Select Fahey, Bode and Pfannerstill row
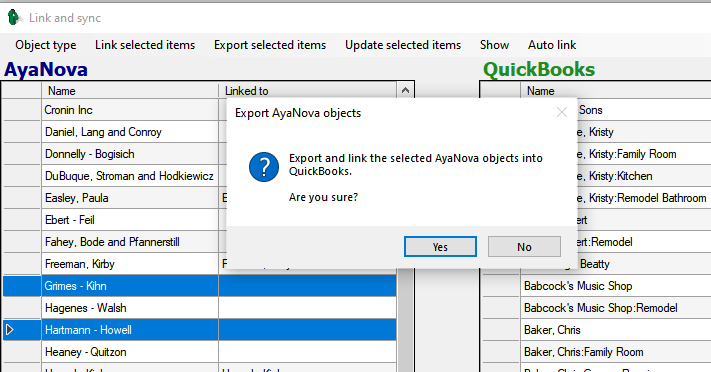This screenshot has height=372, width=711. [130, 242]
